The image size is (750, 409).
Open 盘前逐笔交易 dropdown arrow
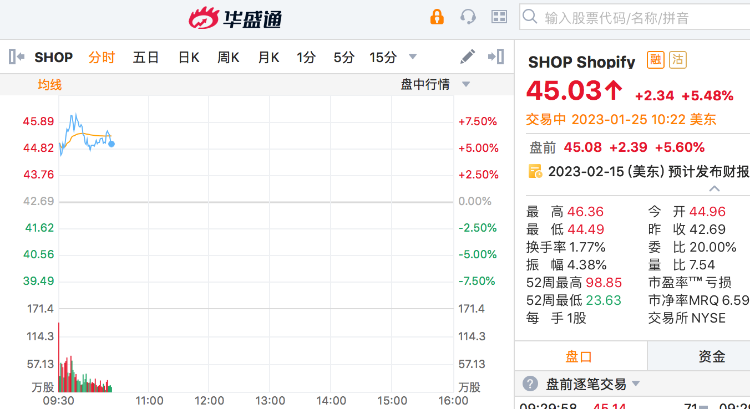[x=636, y=383]
